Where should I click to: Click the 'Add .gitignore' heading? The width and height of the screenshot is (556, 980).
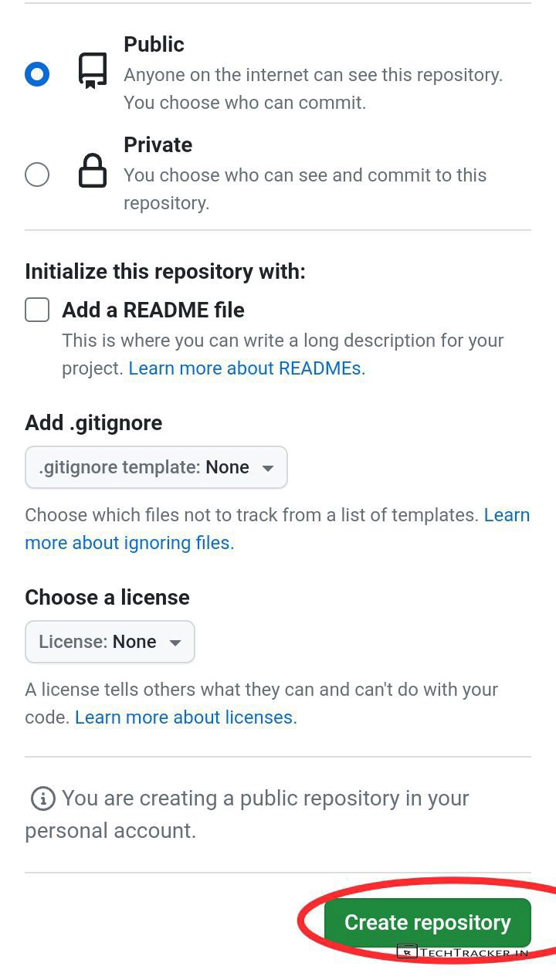coord(93,422)
